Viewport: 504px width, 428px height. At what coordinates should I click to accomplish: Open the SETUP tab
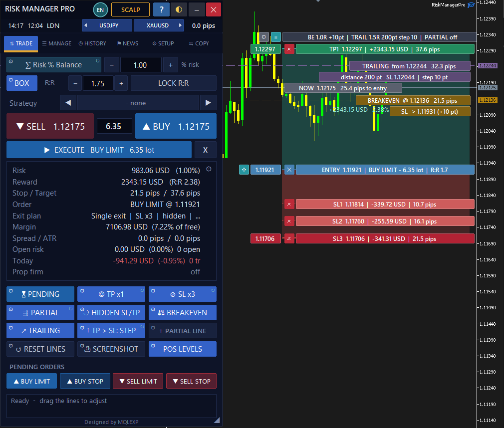pyautogui.click(x=163, y=43)
